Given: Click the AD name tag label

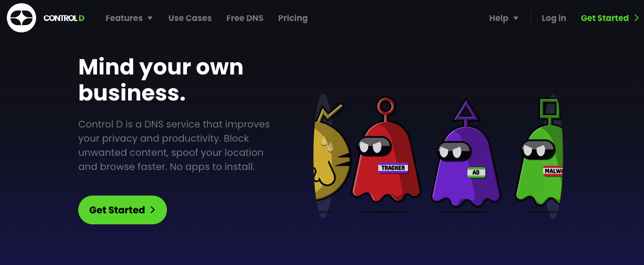Looking at the screenshot, I should click(x=476, y=173).
